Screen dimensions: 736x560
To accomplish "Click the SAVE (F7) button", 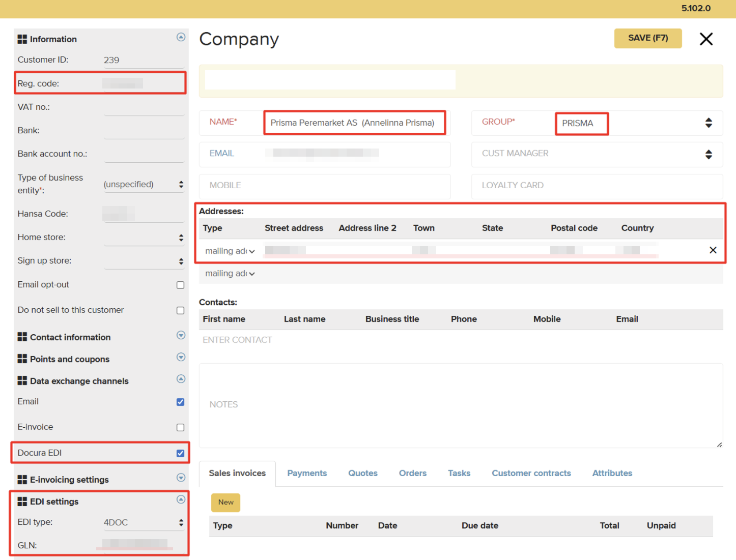I will point(647,38).
